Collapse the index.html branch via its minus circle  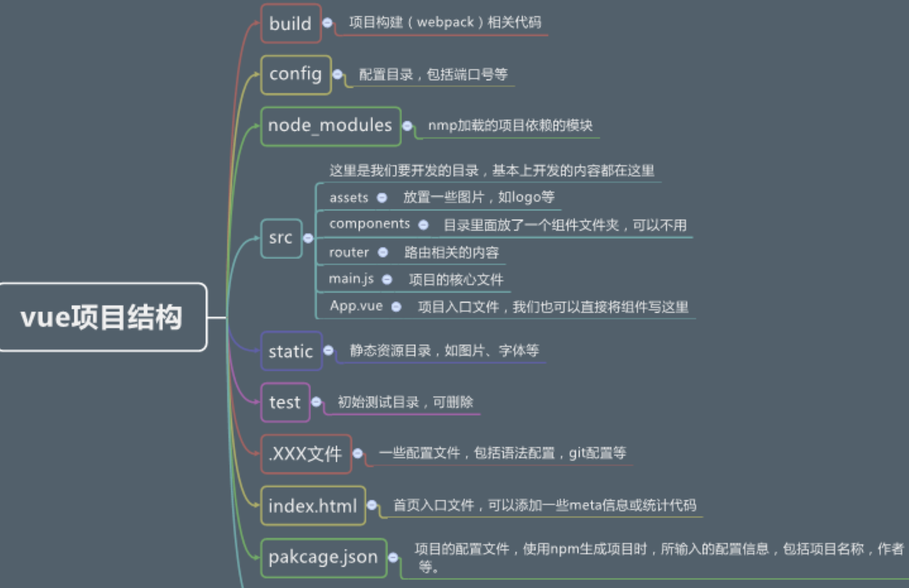[372, 505]
